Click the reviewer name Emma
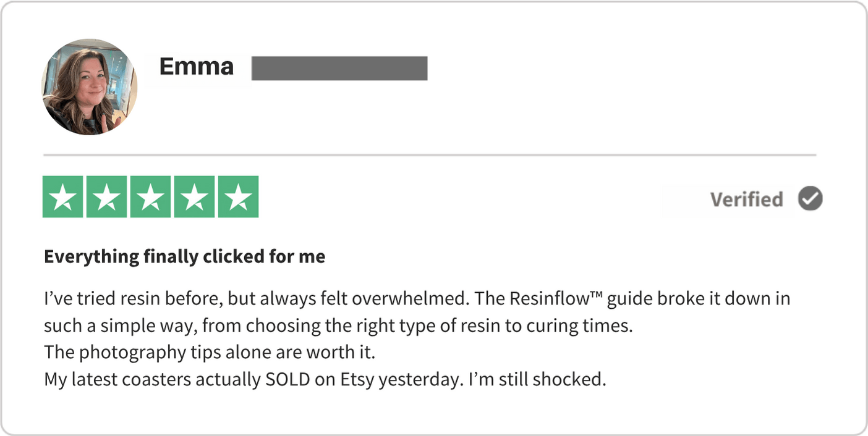This screenshot has width=868, height=436. click(196, 67)
